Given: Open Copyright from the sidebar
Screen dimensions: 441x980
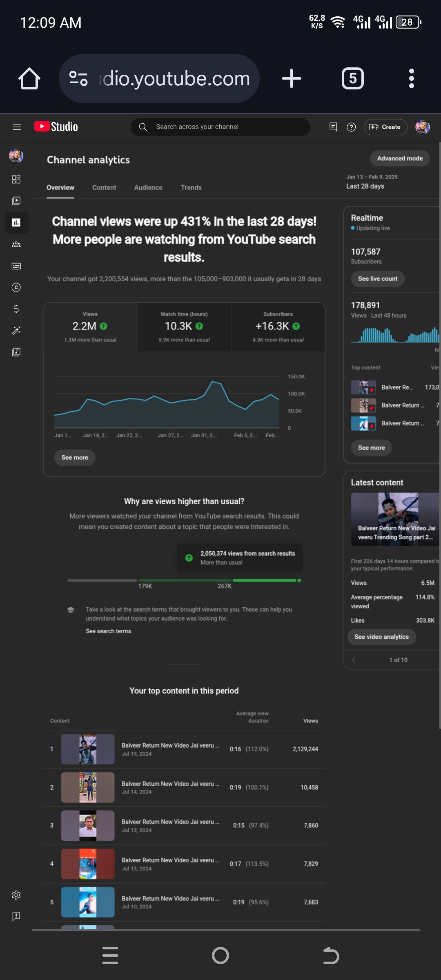Looking at the screenshot, I should pos(16,287).
